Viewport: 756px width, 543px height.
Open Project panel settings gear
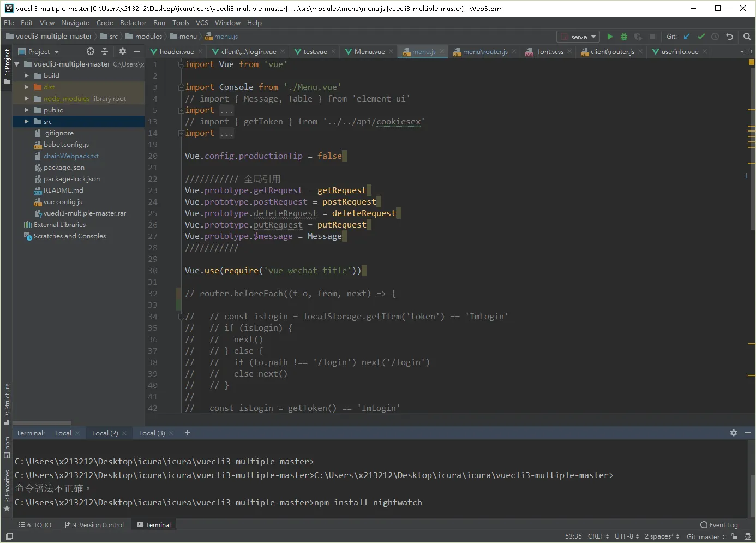123,51
